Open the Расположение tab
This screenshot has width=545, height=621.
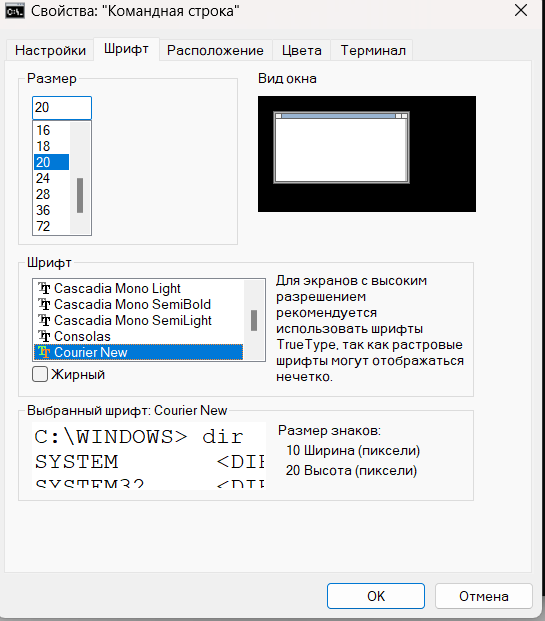click(x=215, y=50)
